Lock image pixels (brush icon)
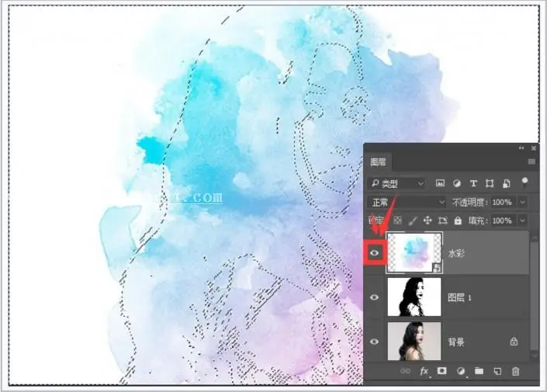The image size is (547, 392). [x=413, y=220]
